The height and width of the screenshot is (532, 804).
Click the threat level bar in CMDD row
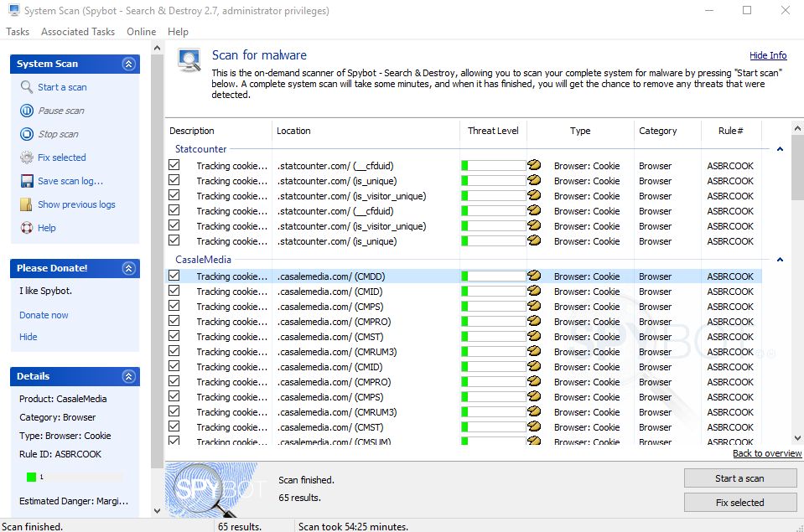click(493, 276)
